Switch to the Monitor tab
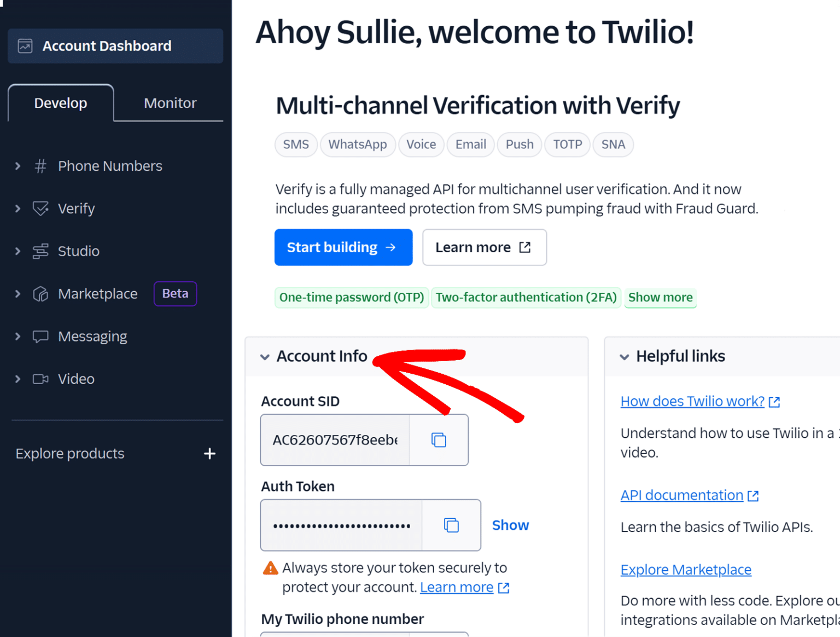The image size is (840, 637). click(x=170, y=102)
